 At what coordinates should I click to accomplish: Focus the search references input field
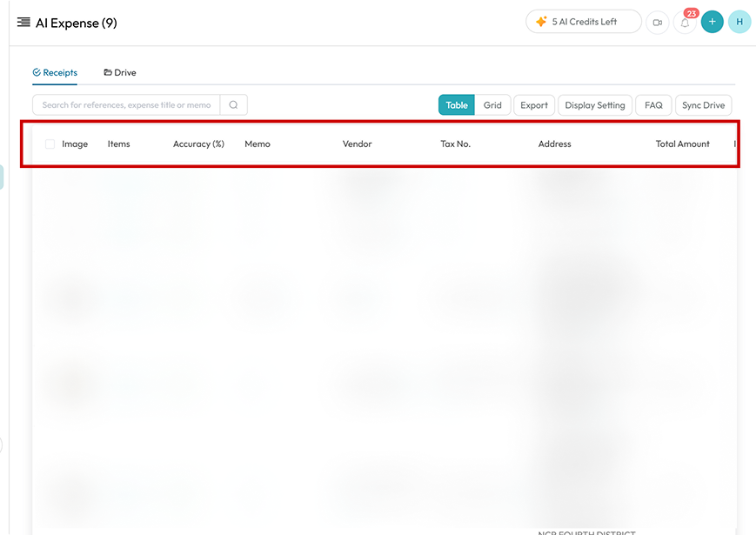point(126,105)
